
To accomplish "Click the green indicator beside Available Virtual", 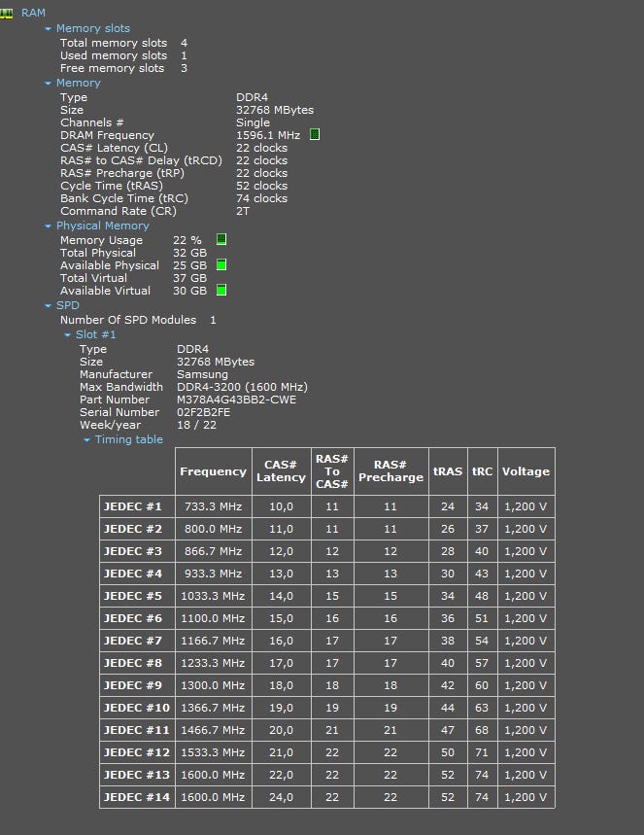I will [x=221, y=290].
